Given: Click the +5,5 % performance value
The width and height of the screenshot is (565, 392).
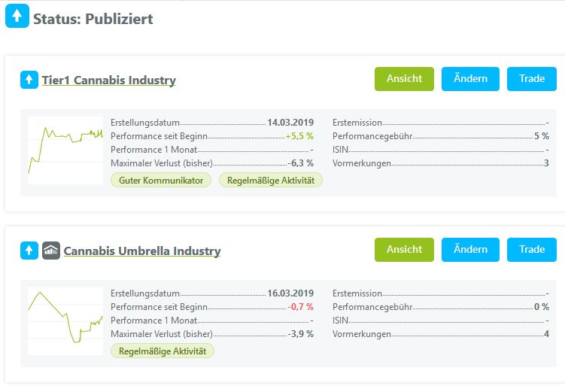Looking at the screenshot, I should pos(299,136).
